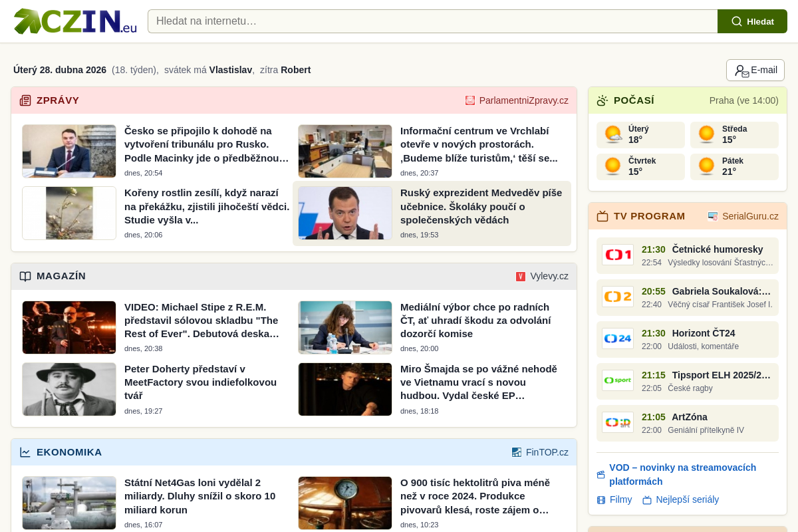Image resolution: width=798 pixels, height=532 pixels.
Task: Open thumbnail of plant roots article
Action: 69,213
